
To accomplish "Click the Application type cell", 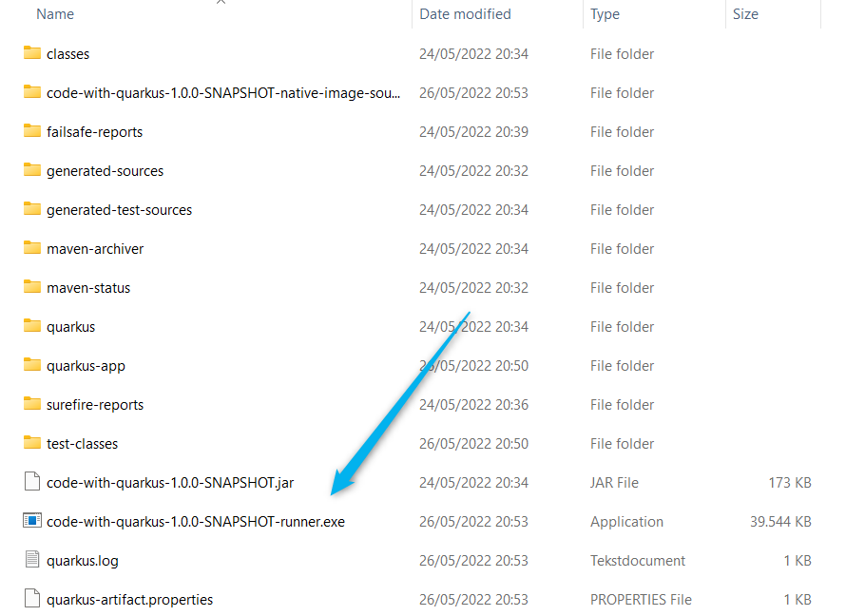I will [626, 522].
